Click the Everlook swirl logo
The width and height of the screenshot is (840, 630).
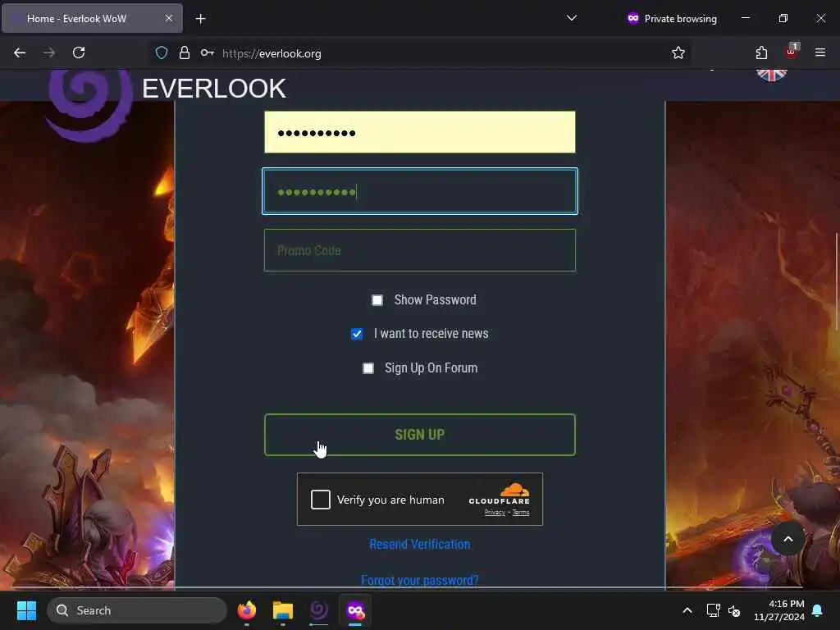tap(90, 106)
